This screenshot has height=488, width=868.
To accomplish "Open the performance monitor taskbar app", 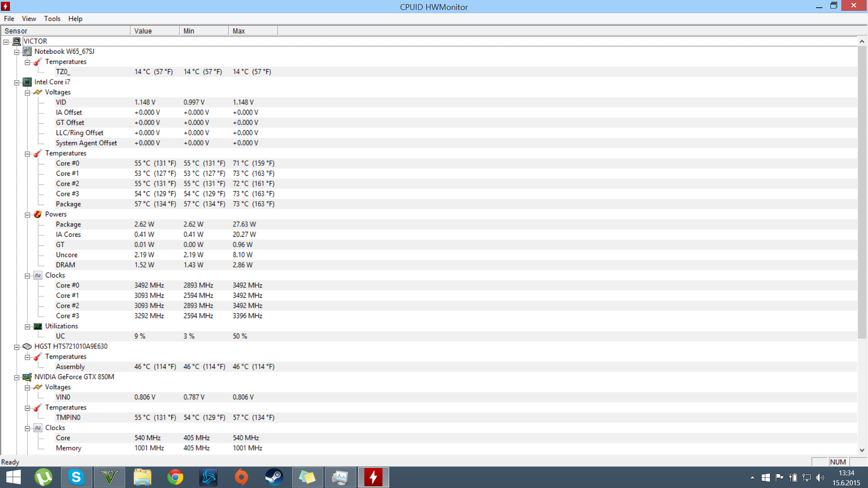I will 340,477.
